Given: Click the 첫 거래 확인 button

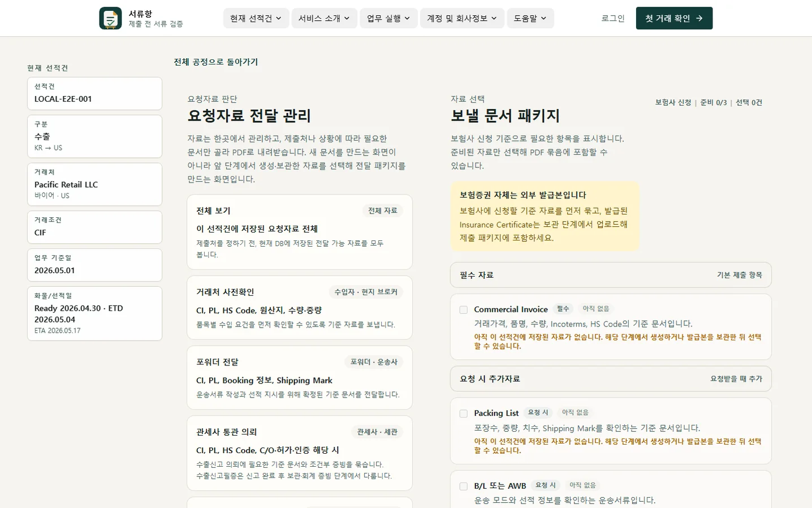Looking at the screenshot, I should tap(674, 18).
